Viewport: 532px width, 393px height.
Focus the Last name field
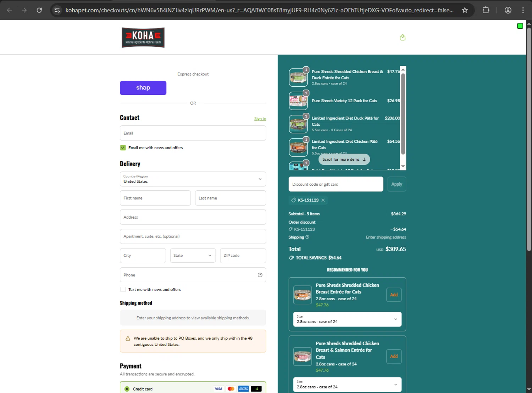(231, 198)
